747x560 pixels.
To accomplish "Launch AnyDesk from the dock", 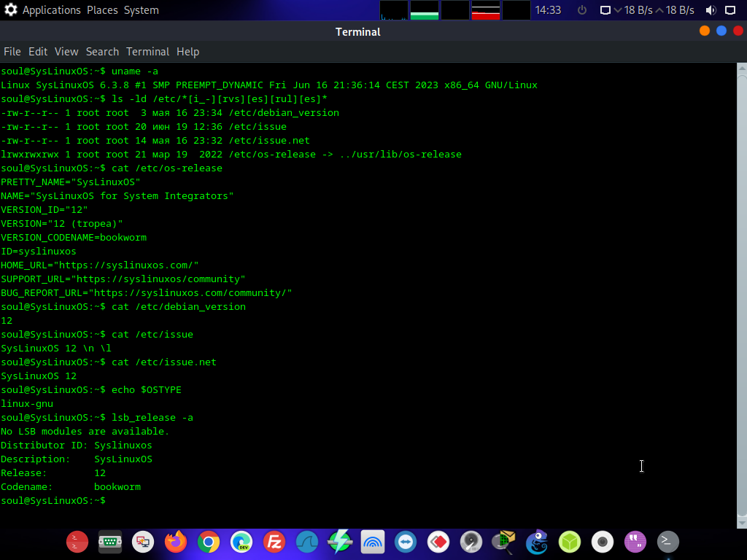I will 438,542.
